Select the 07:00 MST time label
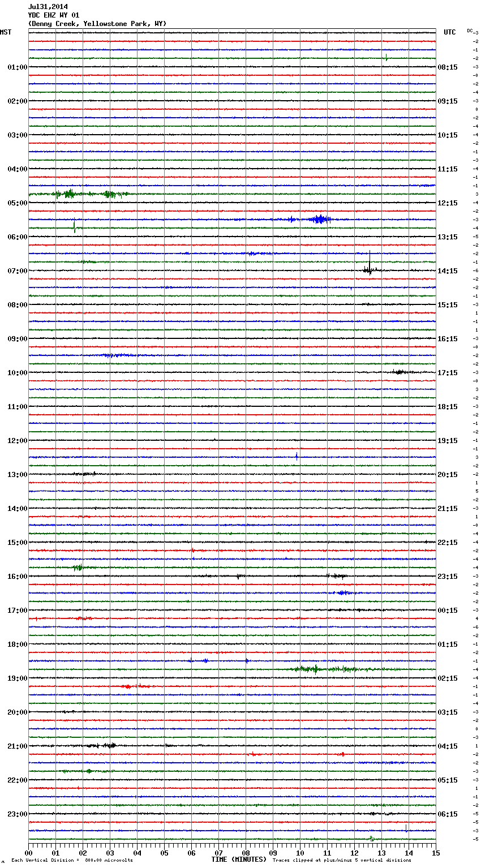This screenshot has width=481, height=868. tap(18, 271)
